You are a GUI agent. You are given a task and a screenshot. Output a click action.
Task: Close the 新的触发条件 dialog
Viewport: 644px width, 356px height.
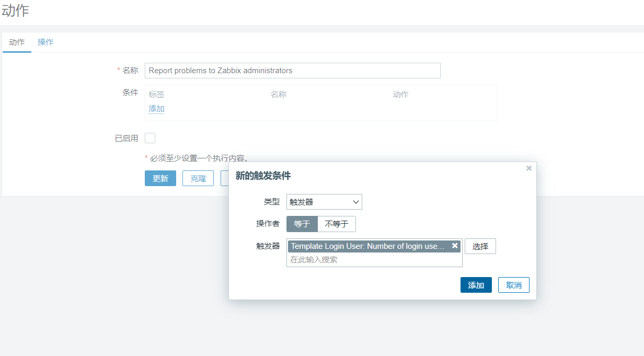[x=529, y=168]
